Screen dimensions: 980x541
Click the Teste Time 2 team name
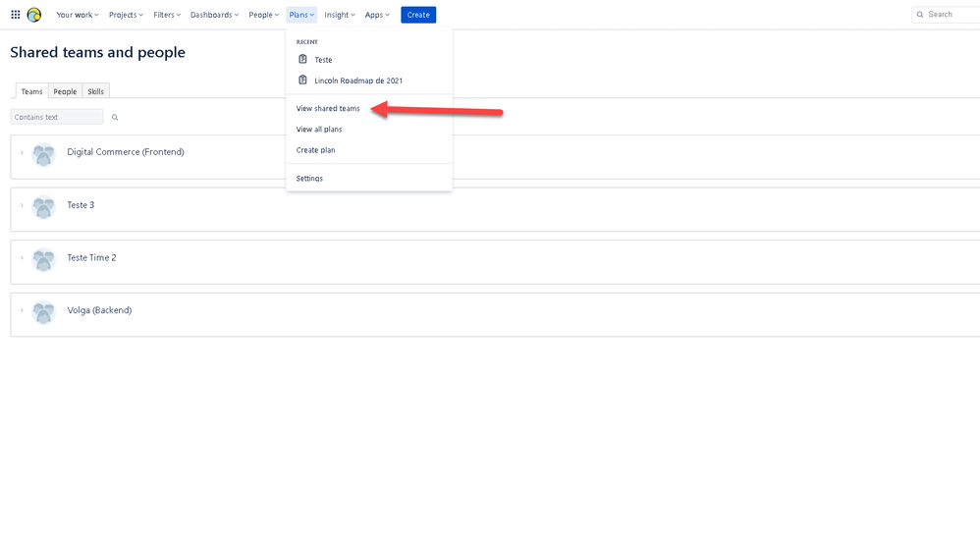pos(92,257)
